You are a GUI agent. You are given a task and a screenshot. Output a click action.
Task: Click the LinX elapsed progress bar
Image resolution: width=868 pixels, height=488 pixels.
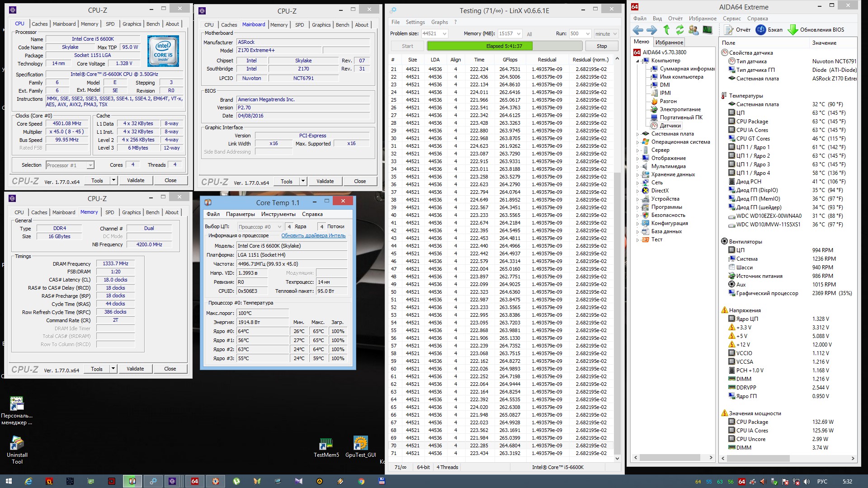504,46
